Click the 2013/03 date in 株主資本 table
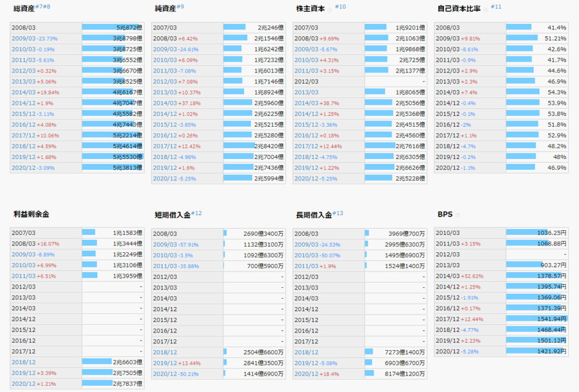The width and height of the screenshot is (579, 392). [x=306, y=92]
